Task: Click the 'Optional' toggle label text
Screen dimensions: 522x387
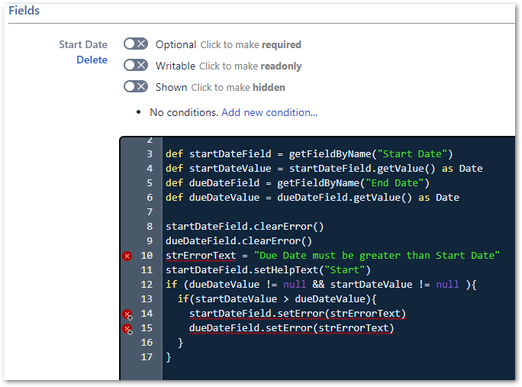Action: point(176,45)
